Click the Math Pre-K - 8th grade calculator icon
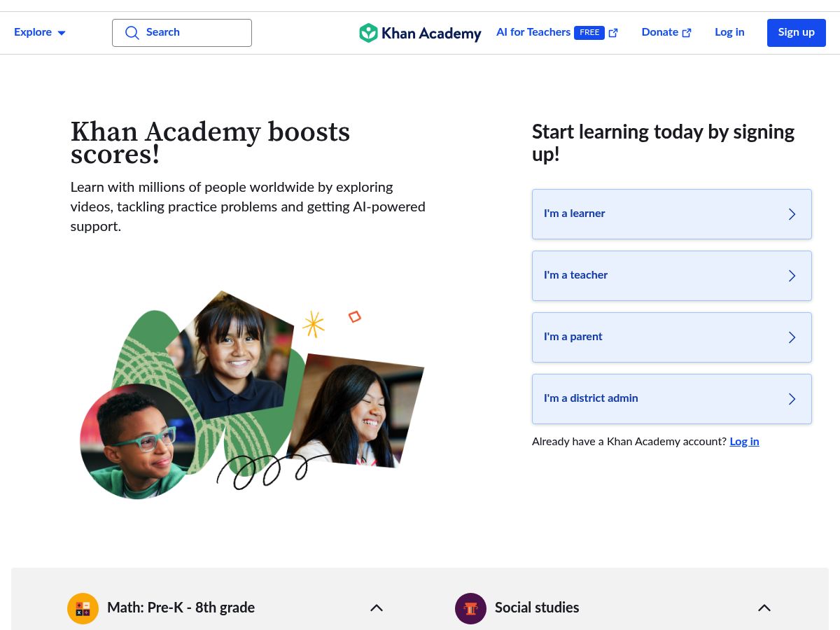Viewport: 840px width, 630px height. coord(83,608)
